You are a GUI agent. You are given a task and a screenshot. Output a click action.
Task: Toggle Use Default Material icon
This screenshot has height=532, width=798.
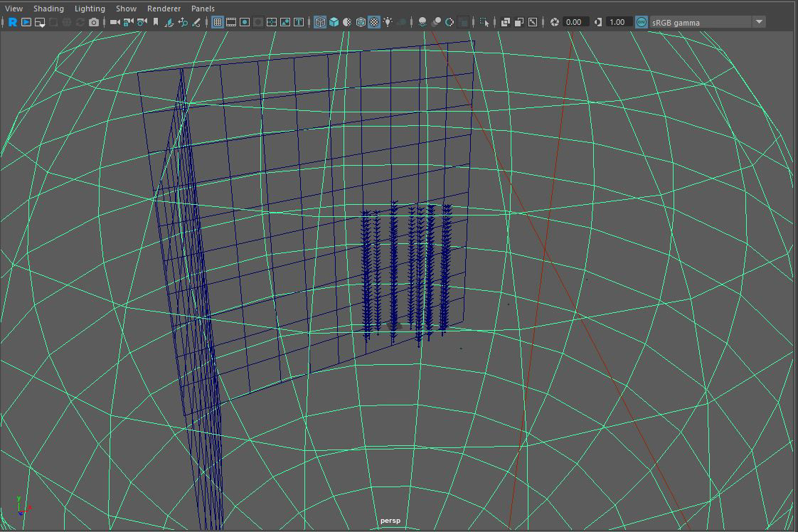[x=347, y=22]
